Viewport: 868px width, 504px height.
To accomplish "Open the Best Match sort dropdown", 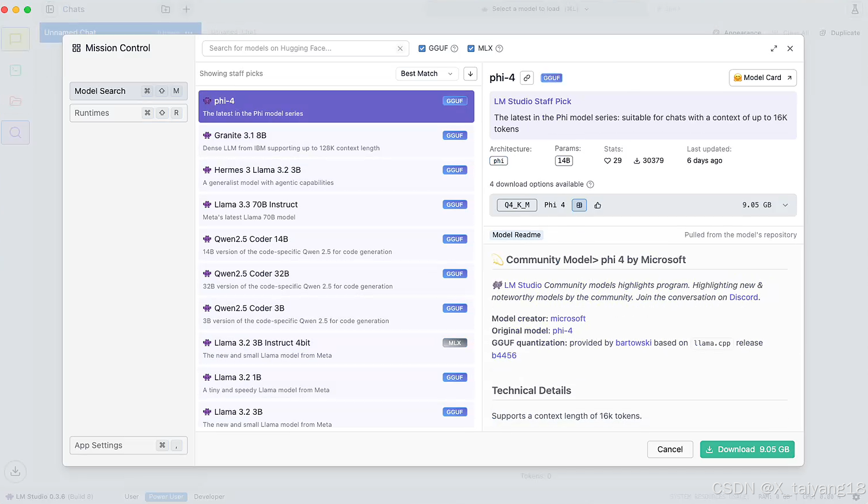I will (x=427, y=74).
